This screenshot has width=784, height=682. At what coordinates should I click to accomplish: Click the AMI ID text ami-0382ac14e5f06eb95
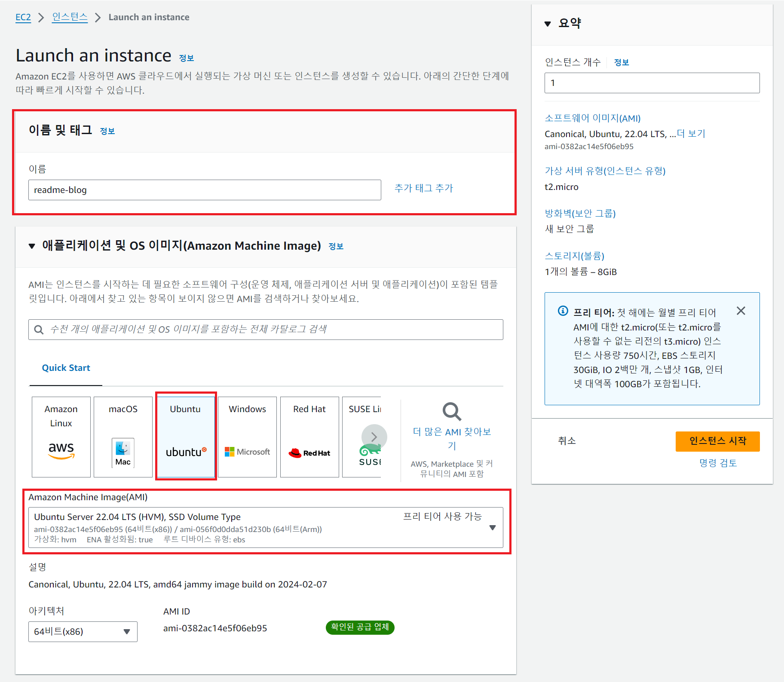(215, 628)
